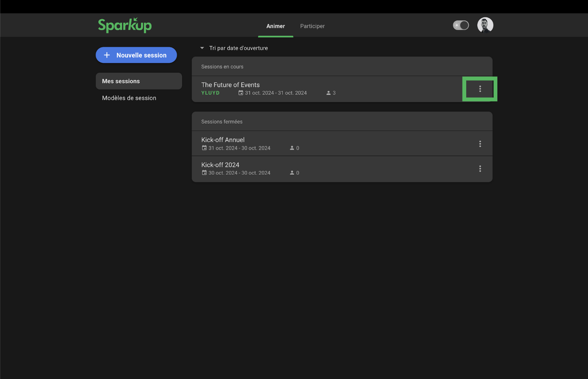This screenshot has height=379, width=588.
Task: Open the Kick-off Annuel session
Action: point(223,140)
